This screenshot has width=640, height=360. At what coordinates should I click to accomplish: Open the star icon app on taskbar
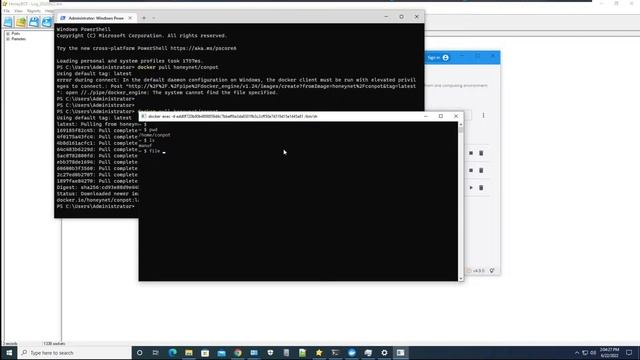coord(319,353)
